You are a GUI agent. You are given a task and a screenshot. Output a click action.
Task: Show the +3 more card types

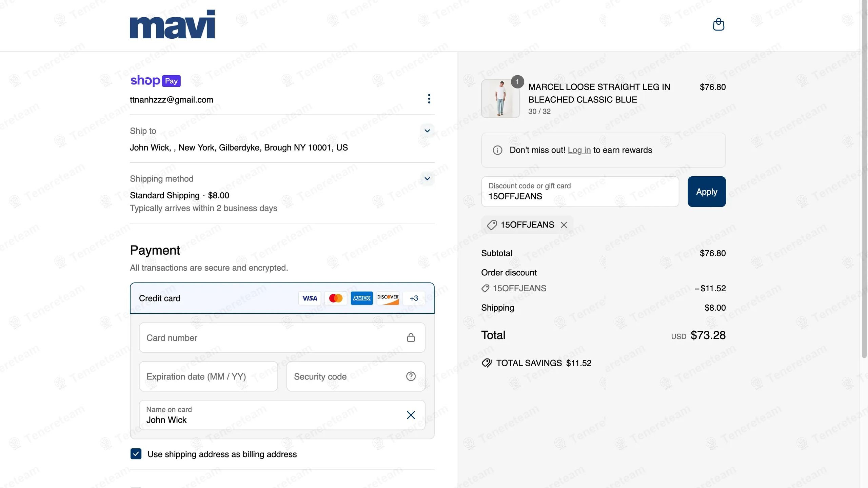tap(414, 298)
